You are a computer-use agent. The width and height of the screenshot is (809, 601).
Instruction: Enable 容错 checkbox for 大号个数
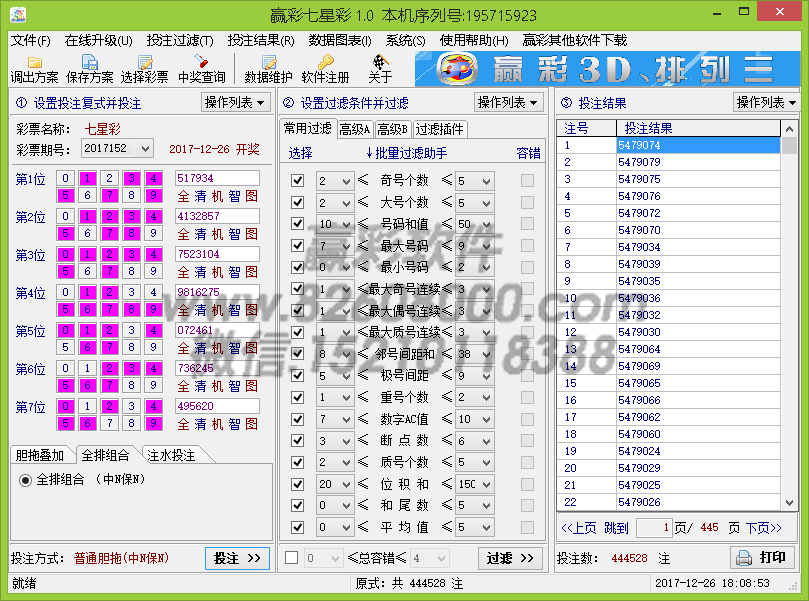pos(527,202)
